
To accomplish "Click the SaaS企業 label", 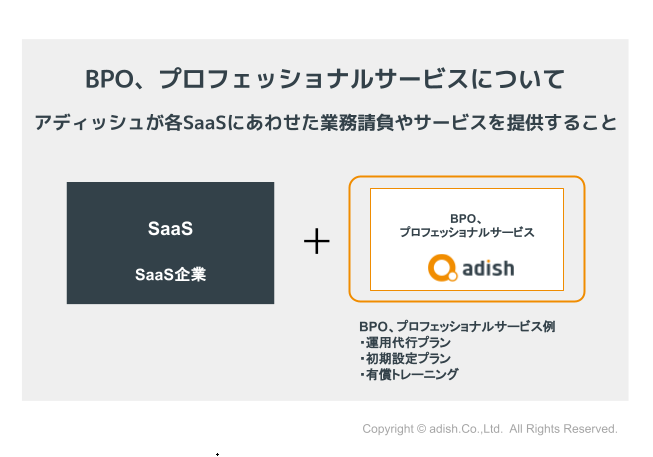I will tap(170, 275).
